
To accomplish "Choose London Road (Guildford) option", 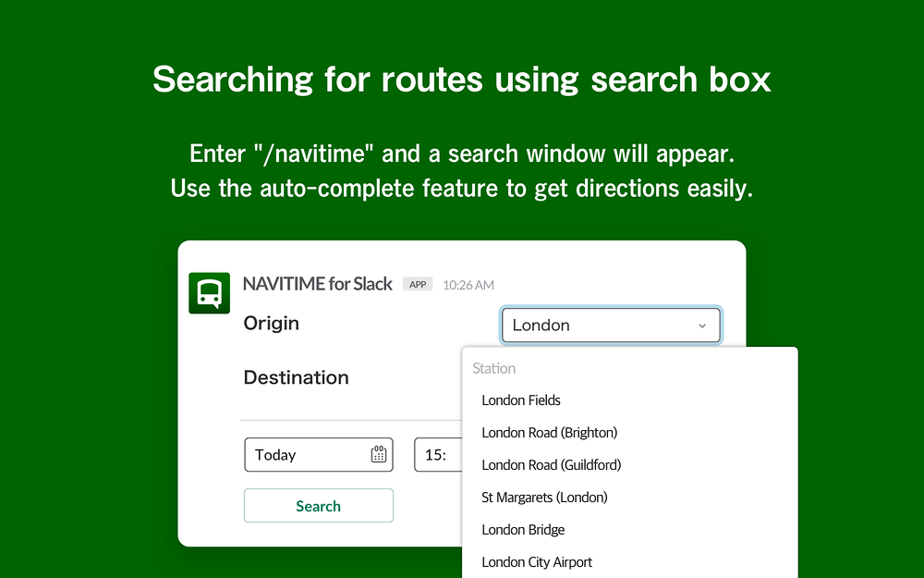I will tap(551, 465).
